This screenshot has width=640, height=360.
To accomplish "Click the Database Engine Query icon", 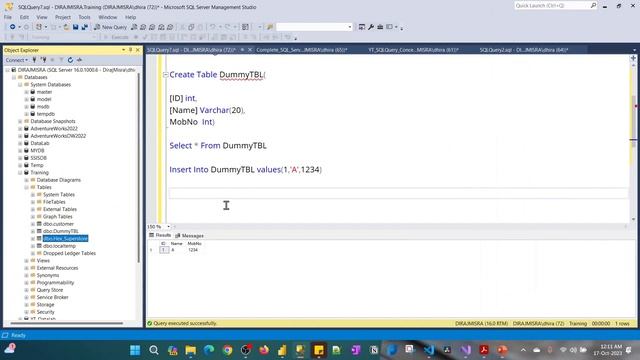I will coord(134,27).
